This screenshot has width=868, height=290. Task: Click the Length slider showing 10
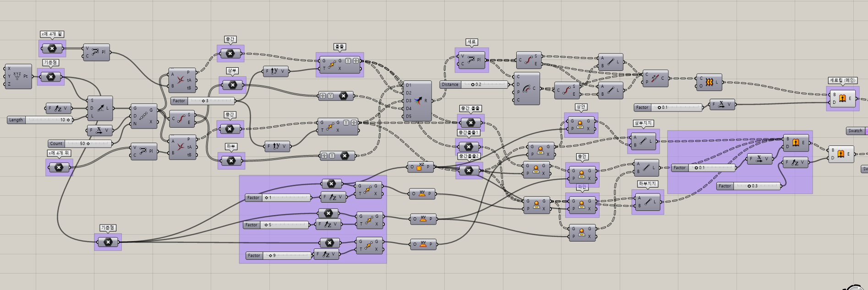pyautogui.click(x=40, y=120)
